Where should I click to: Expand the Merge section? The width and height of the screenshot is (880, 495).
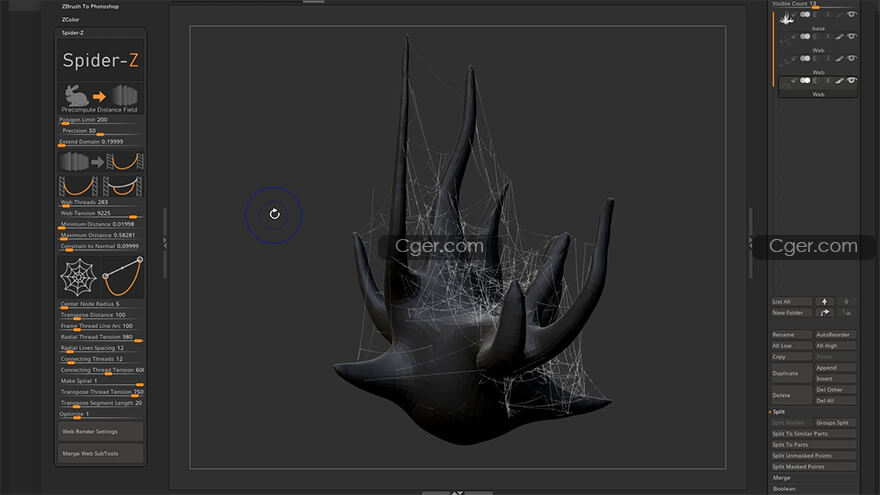[781, 478]
